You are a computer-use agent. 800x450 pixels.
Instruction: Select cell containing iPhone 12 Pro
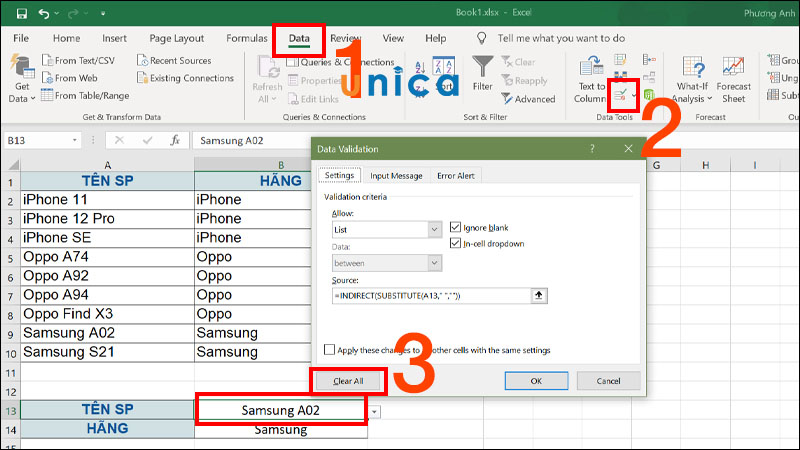107,219
